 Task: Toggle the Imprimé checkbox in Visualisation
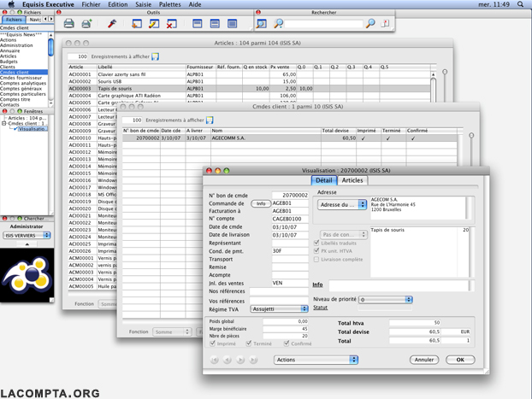pos(212,343)
